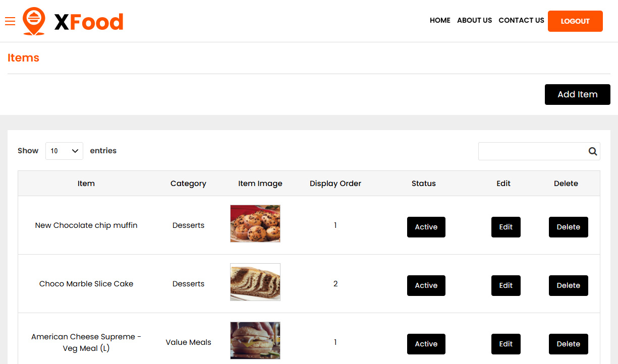Click the Add Item button
Screen dimensions: 618x364
coord(577,94)
